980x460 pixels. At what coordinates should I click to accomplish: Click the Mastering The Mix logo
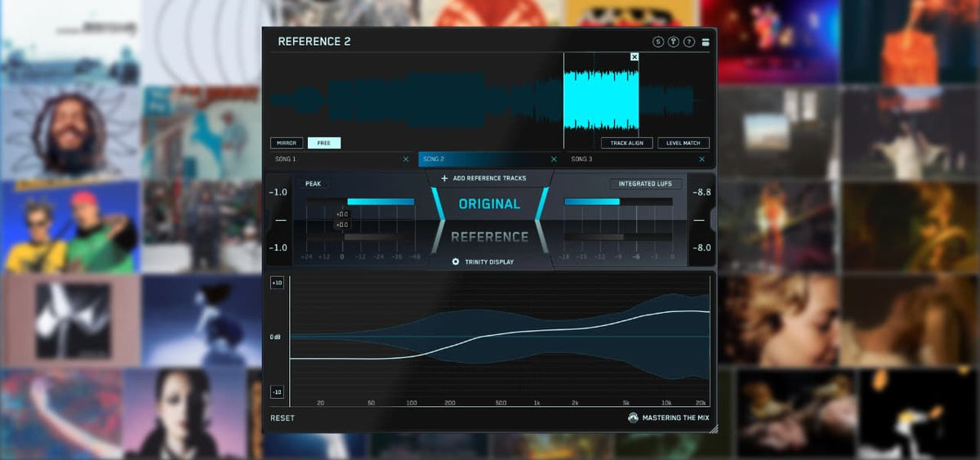tap(633, 418)
